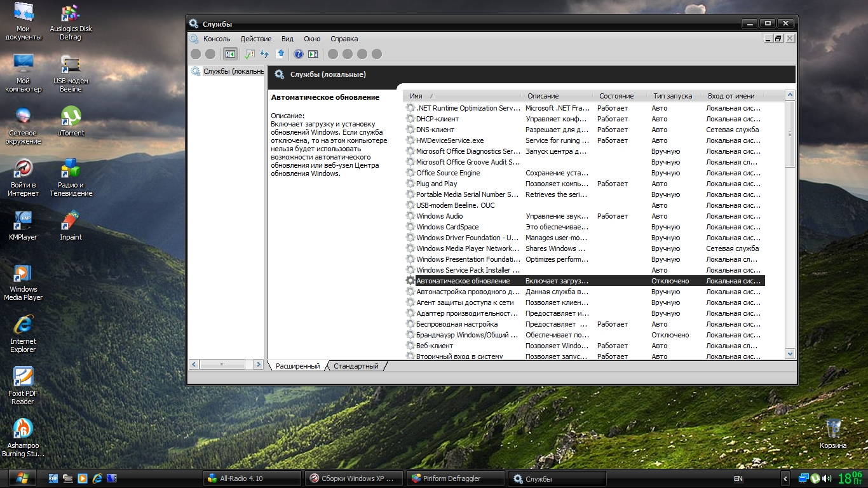This screenshot has width=868, height=488.
Task: Click the Start service round toolbar button
Action: click(333, 54)
